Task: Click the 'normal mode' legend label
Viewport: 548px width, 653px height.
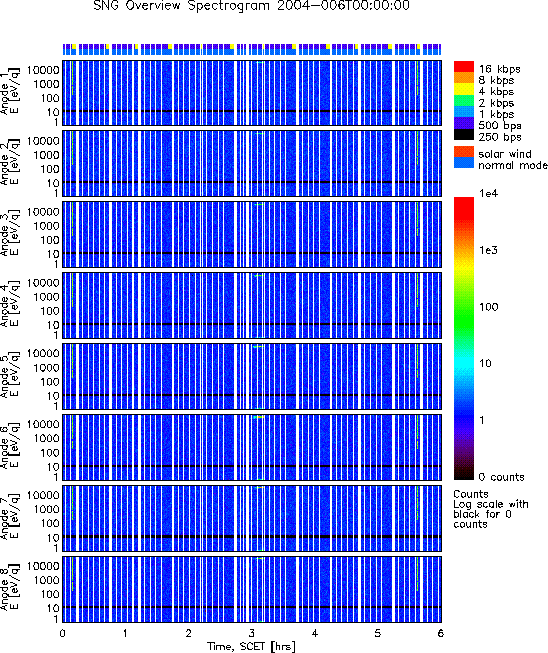Action: point(513,165)
